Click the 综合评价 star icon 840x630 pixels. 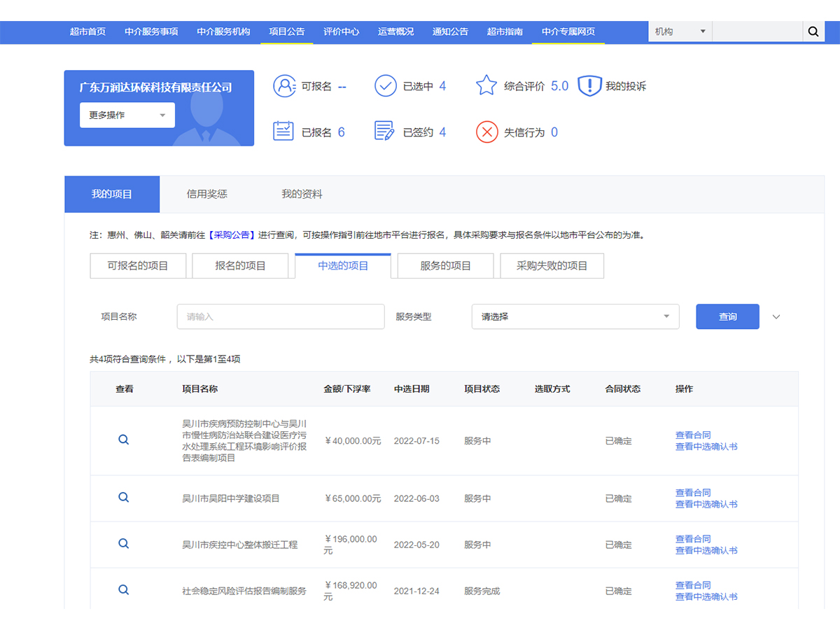[486, 86]
